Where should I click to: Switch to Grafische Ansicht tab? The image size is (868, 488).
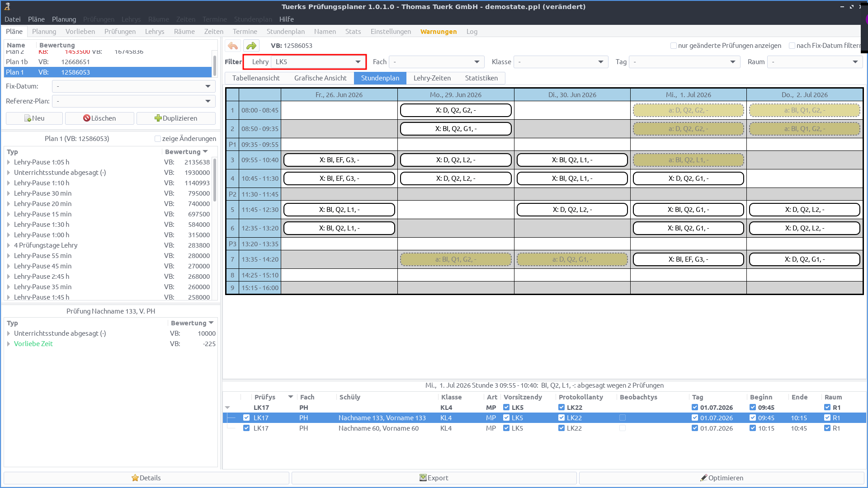coord(321,78)
